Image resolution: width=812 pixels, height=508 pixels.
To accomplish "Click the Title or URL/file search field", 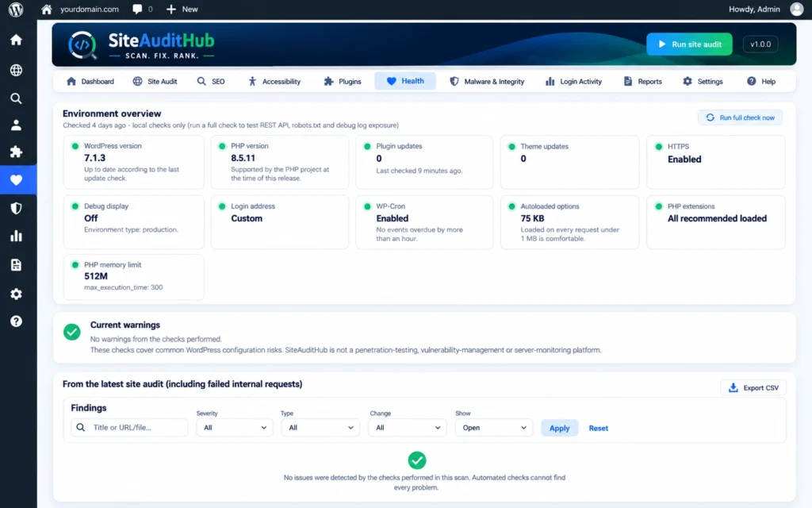I will click(x=129, y=428).
